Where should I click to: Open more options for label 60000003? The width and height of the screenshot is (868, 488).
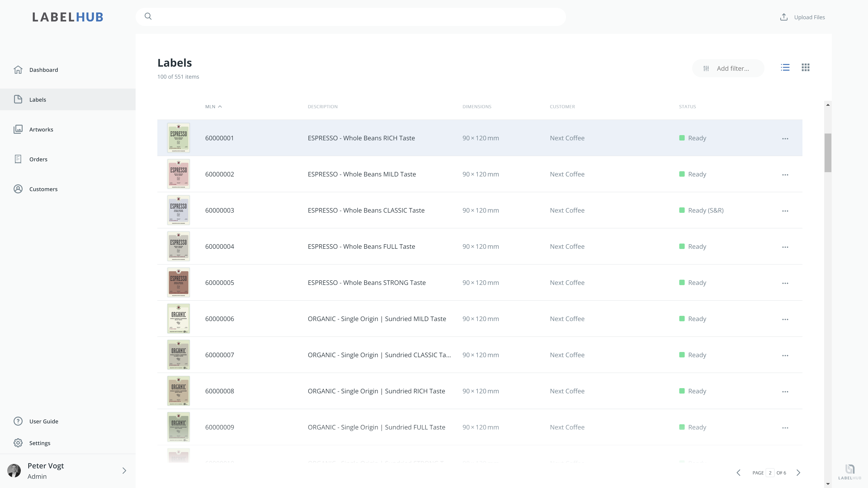point(785,211)
